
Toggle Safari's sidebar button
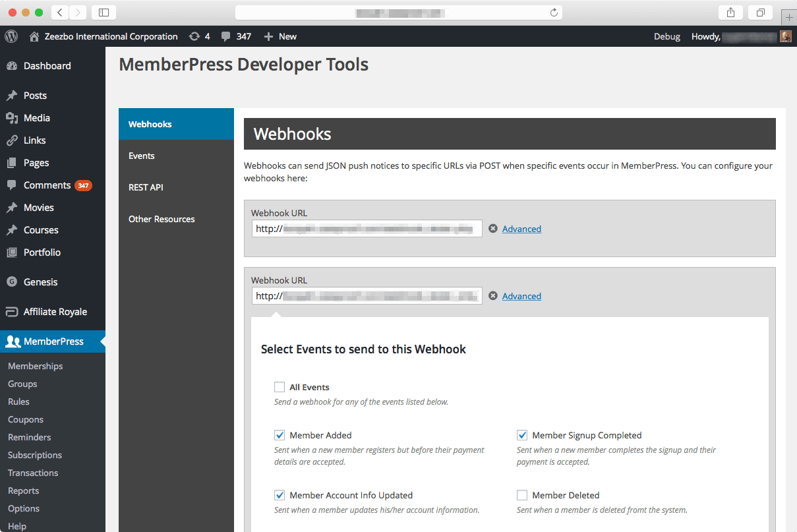coord(103,13)
